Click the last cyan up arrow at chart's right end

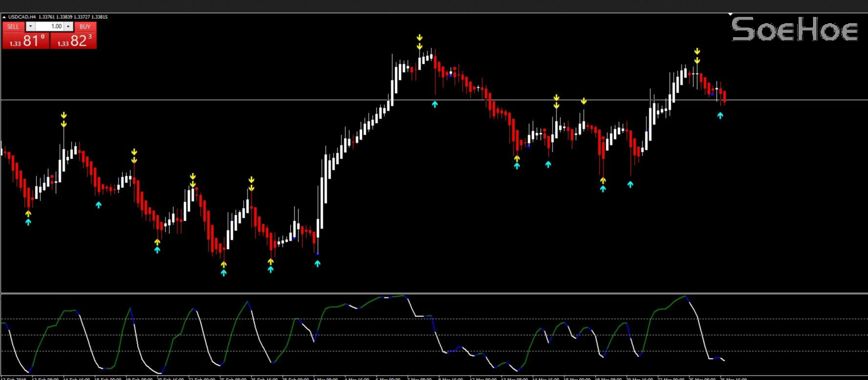coord(720,116)
